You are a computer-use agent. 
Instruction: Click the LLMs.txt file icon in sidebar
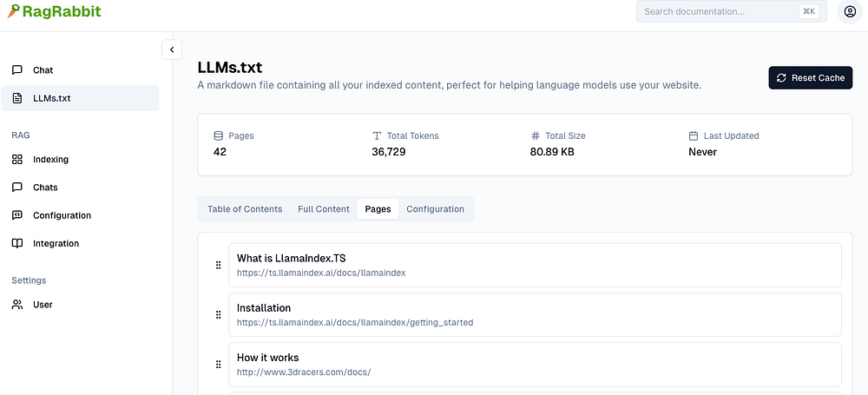(17, 98)
